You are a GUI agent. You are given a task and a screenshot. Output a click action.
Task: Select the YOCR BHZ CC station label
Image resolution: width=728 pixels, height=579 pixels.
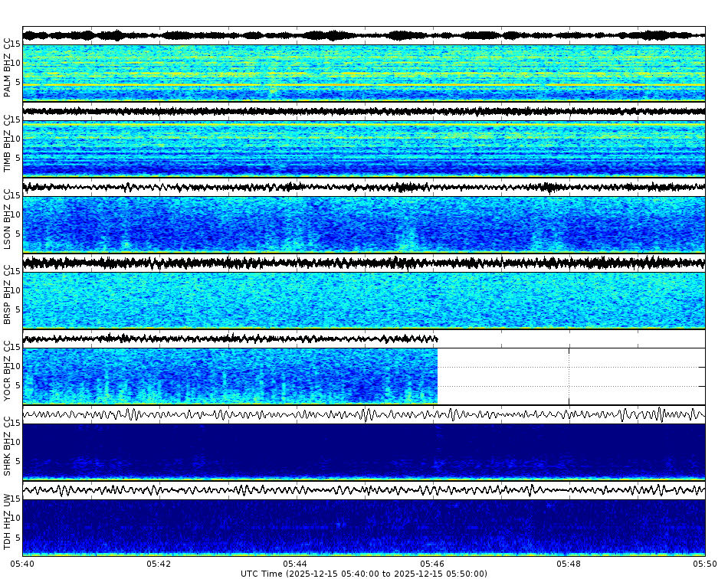[x=8, y=371]
